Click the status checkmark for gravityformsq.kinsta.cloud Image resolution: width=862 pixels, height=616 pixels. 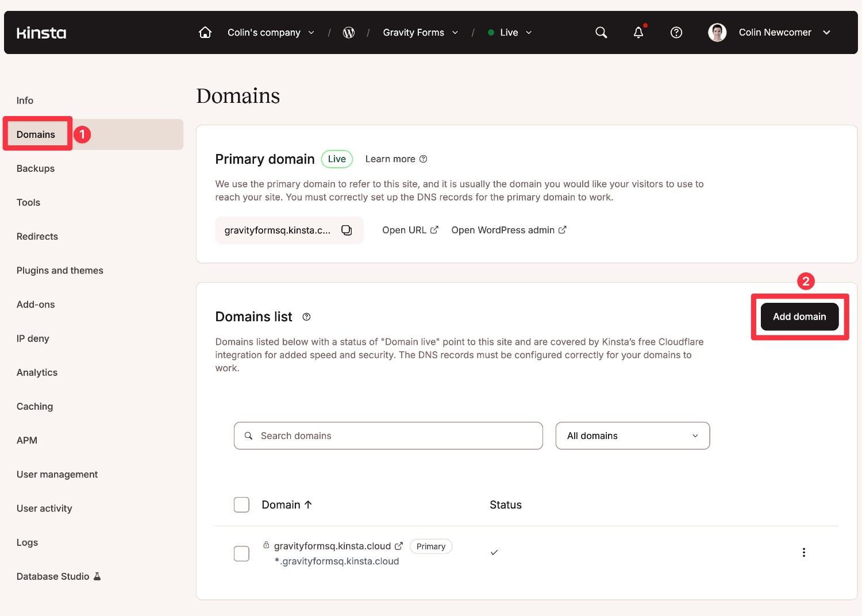coord(494,552)
